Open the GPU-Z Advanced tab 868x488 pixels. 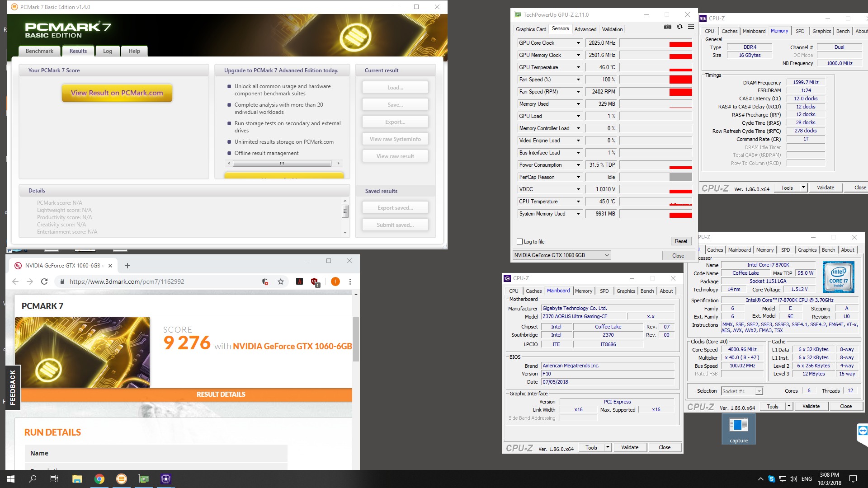pyautogui.click(x=585, y=29)
